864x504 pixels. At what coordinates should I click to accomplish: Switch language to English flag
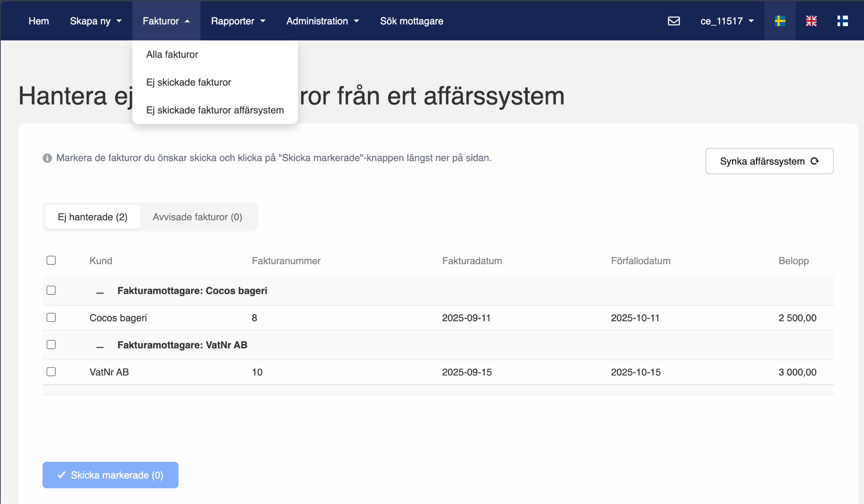point(811,21)
